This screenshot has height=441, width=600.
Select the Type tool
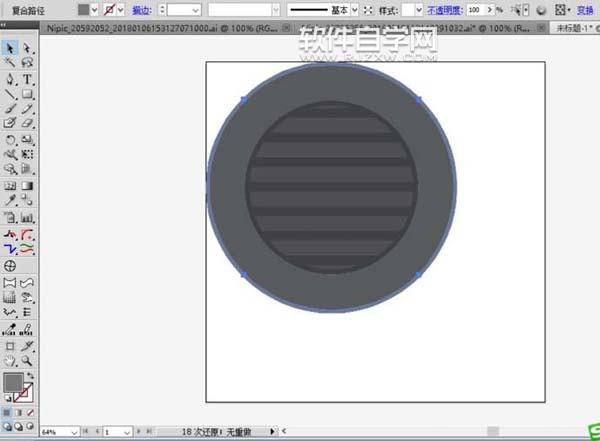(27, 79)
